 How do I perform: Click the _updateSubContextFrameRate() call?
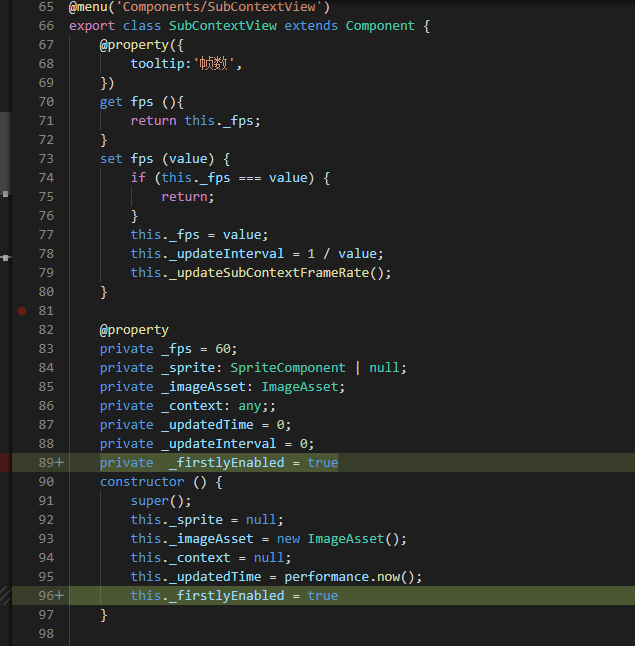point(276,273)
